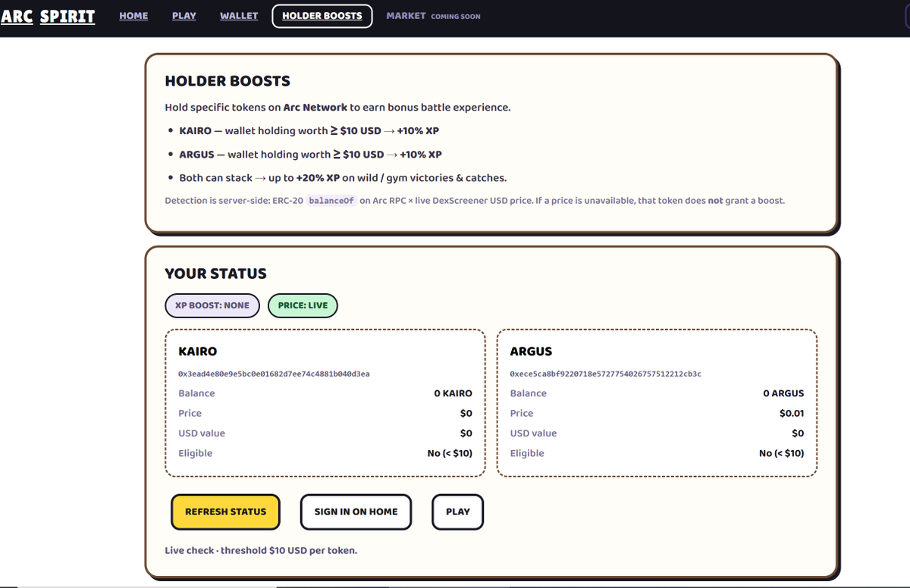Open the WALLET nav link
This screenshot has height=588, width=910.
(x=239, y=15)
